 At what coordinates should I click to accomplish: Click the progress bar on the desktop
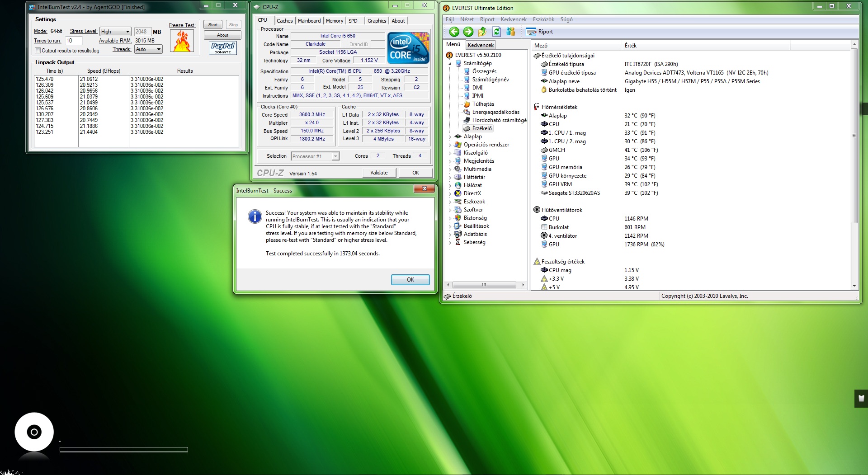pos(123,449)
